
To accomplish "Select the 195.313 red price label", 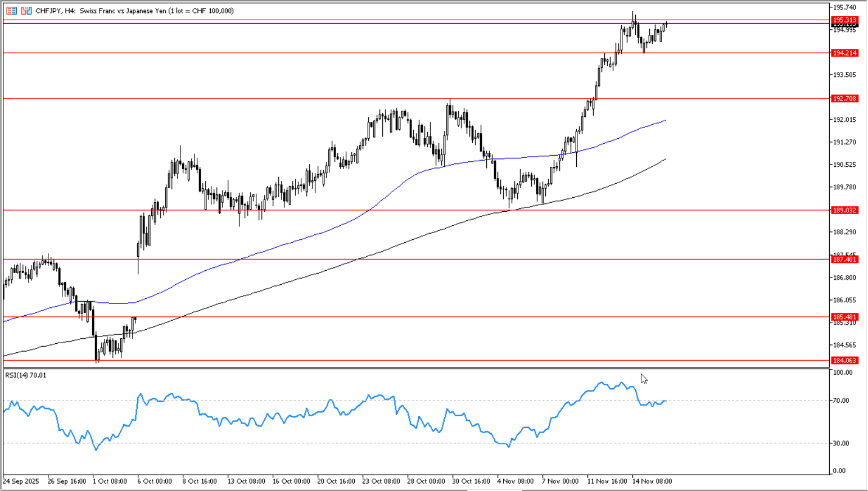I will (844, 20).
